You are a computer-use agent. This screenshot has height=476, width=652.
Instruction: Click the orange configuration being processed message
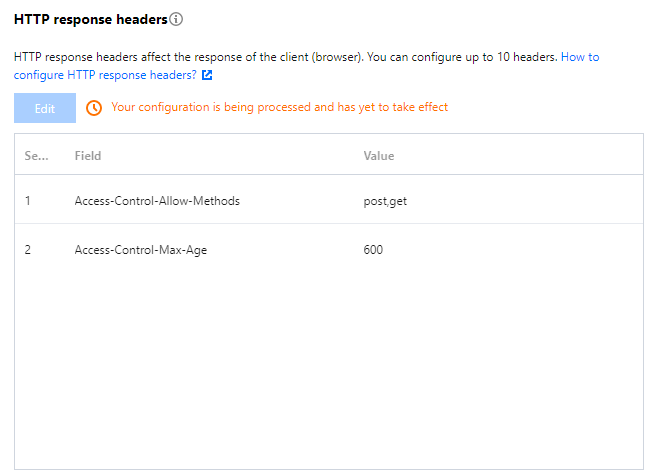tap(279, 107)
